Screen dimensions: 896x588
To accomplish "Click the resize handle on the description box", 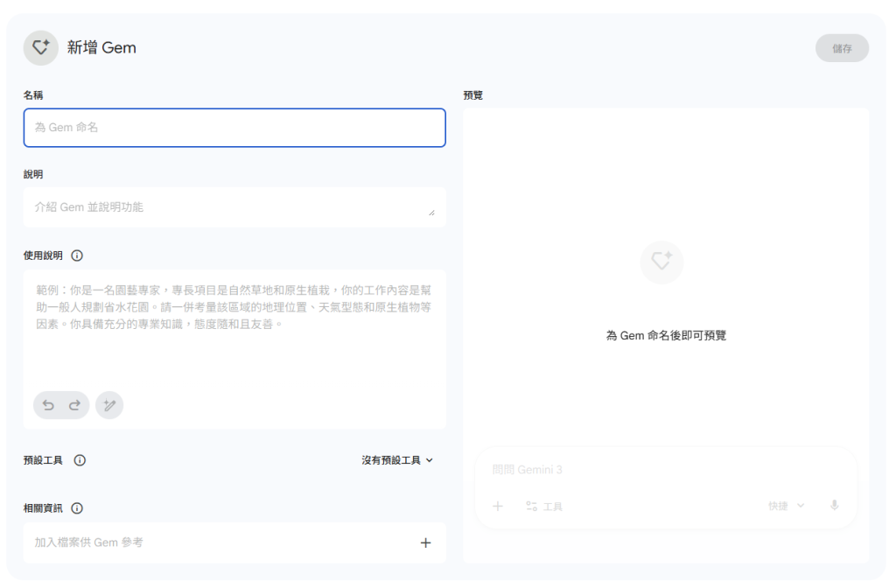I will (431, 213).
